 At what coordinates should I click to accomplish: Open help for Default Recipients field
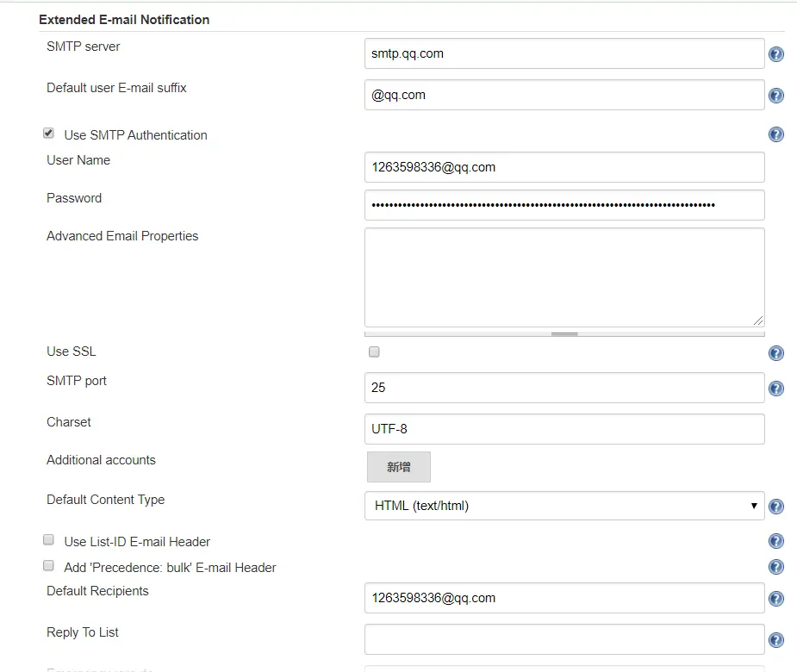click(x=775, y=600)
